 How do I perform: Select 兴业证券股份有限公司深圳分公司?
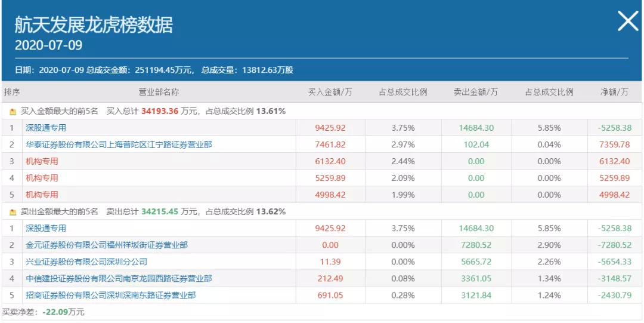pyautogui.click(x=86, y=262)
